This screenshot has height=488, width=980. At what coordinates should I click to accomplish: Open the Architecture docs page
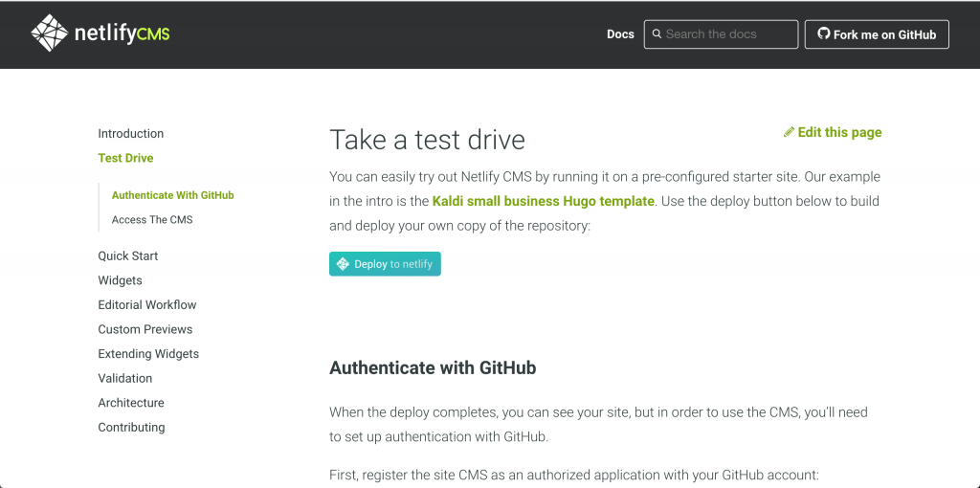[131, 403]
